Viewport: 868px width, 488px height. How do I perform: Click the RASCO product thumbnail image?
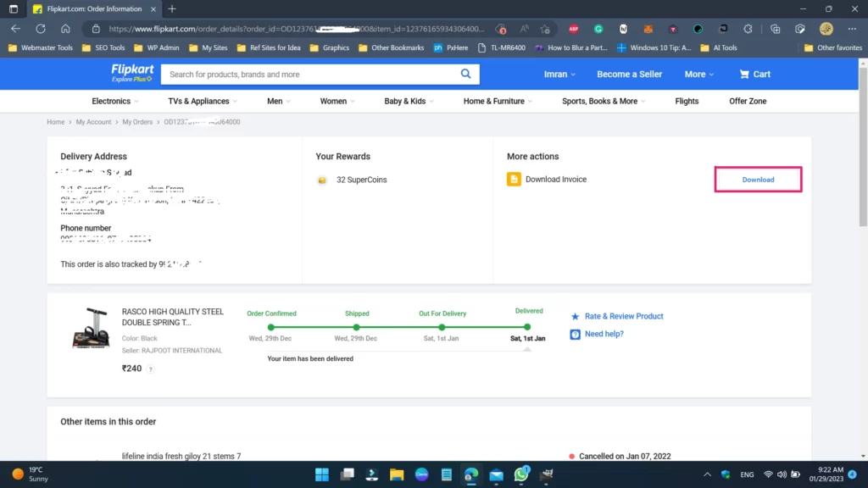coord(91,328)
